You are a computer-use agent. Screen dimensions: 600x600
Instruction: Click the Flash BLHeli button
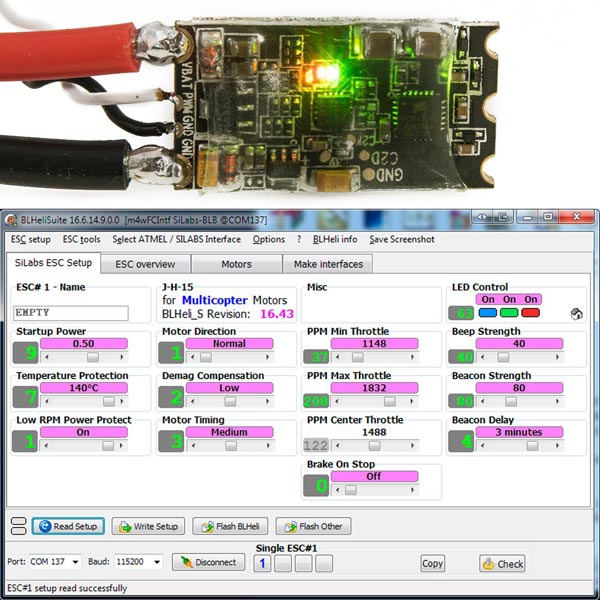point(230,527)
